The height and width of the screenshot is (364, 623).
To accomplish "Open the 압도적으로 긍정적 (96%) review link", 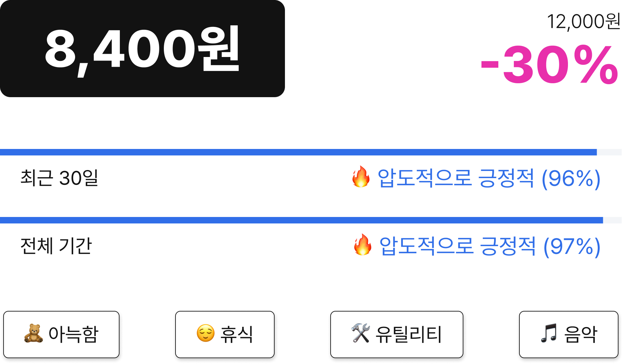I will [489, 178].
